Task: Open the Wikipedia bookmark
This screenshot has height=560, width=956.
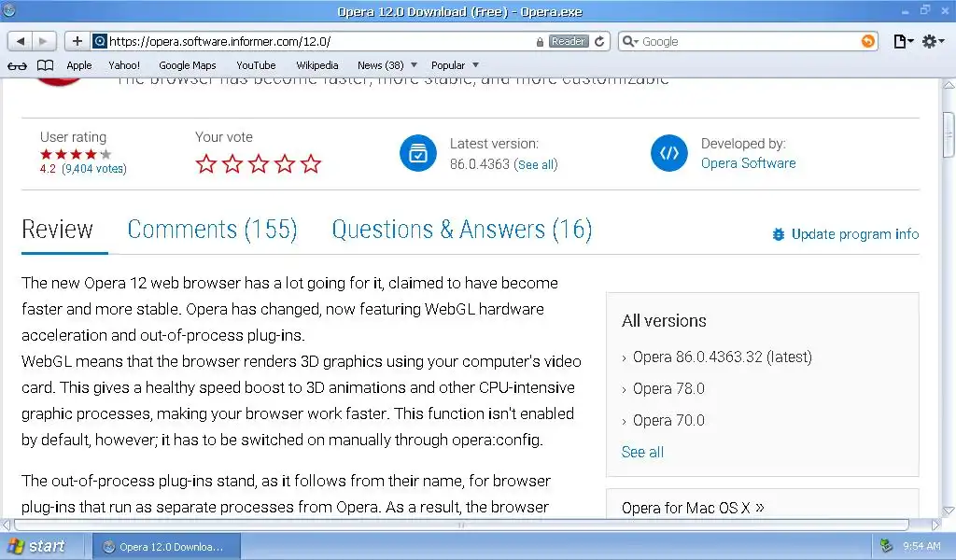Action: pyautogui.click(x=317, y=65)
